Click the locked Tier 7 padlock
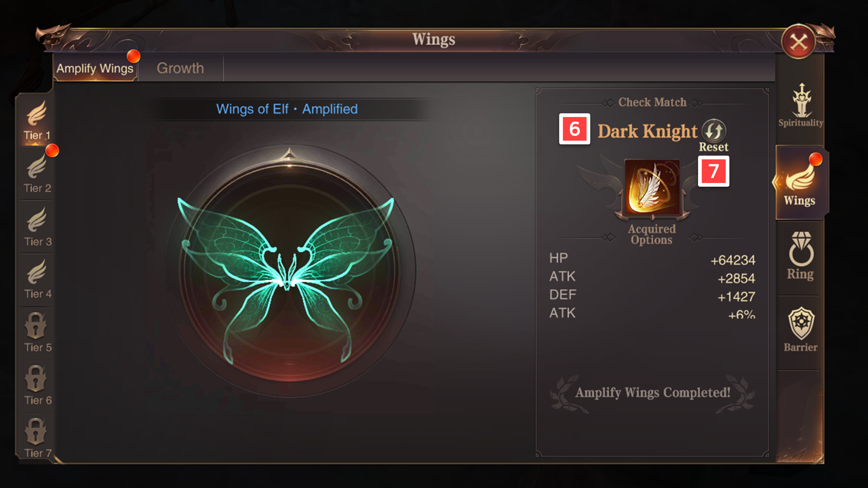Viewport: 868px width, 488px height. (x=36, y=431)
